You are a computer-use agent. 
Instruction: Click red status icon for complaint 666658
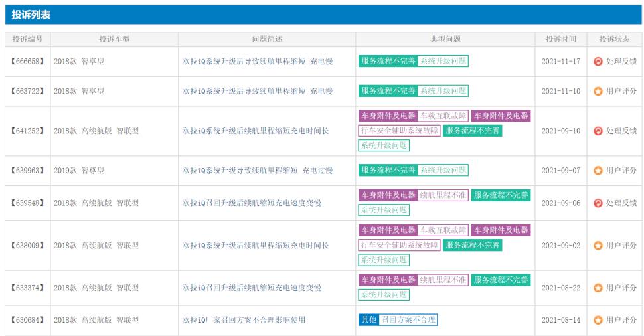(598, 62)
